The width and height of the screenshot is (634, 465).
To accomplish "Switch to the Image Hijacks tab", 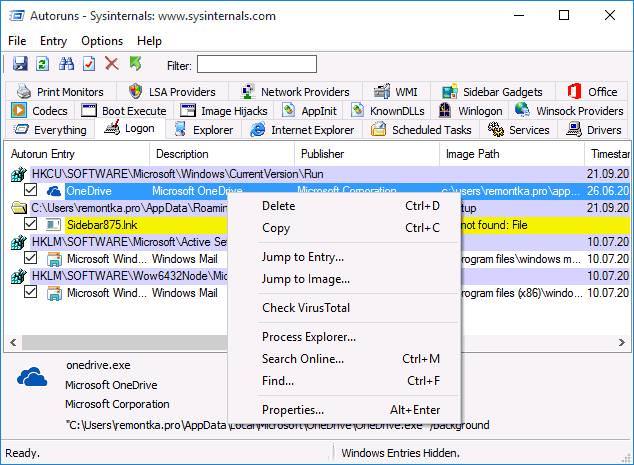I will 224,111.
